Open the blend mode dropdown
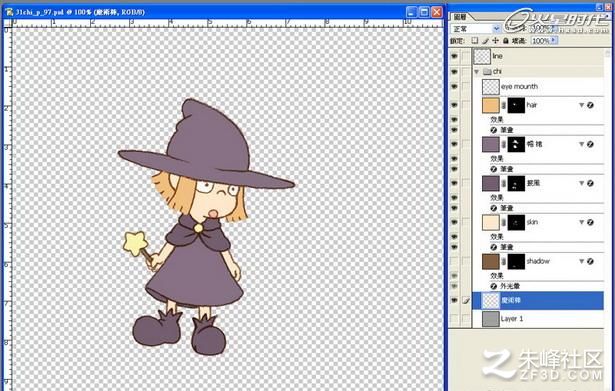The image size is (615, 391). point(496,29)
